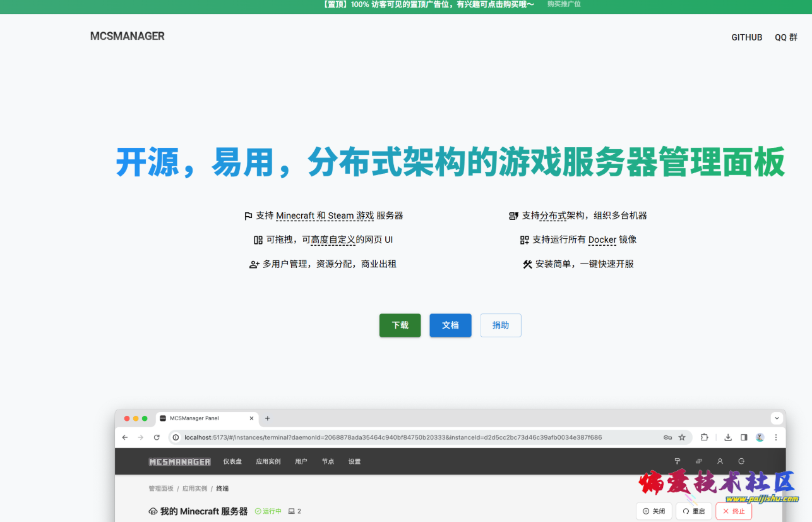Open 用户 in the panel navbar
The height and width of the screenshot is (522, 812).
pos(301,462)
